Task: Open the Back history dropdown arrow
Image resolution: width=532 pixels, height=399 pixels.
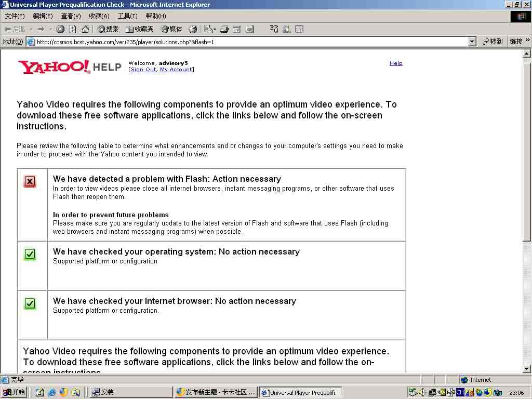Action: (x=31, y=29)
